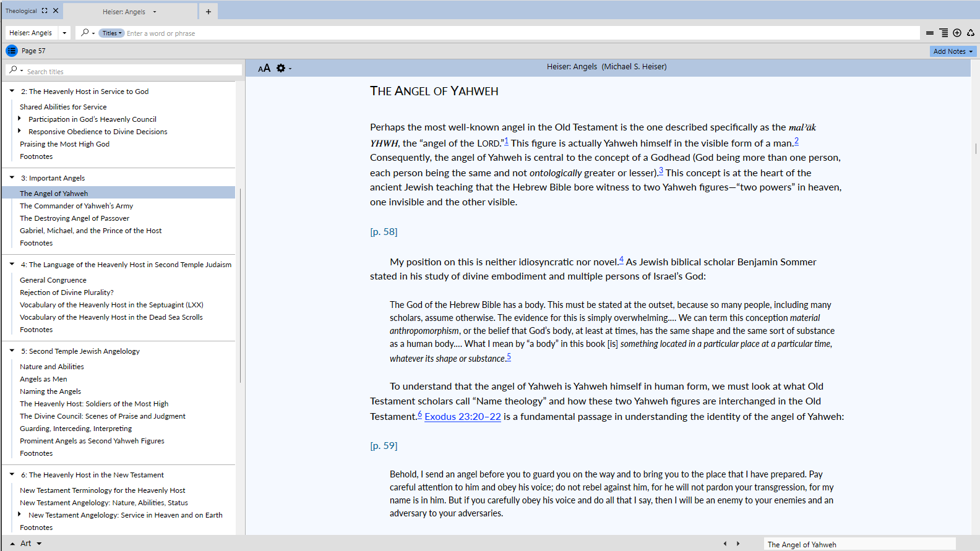This screenshot has height=551, width=980.
Task: Open the Exodus 23:20–22 link
Action: pyautogui.click(x=462, y=417)
